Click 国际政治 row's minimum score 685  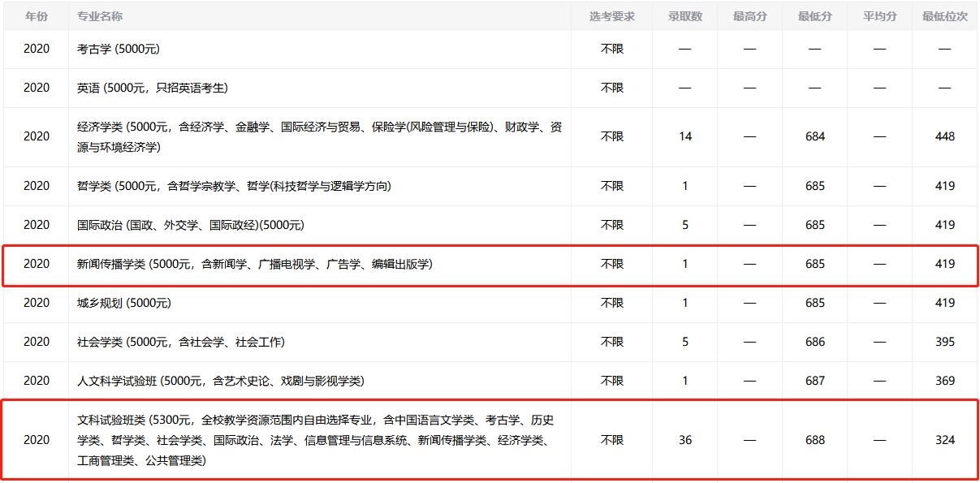point(814,225)
